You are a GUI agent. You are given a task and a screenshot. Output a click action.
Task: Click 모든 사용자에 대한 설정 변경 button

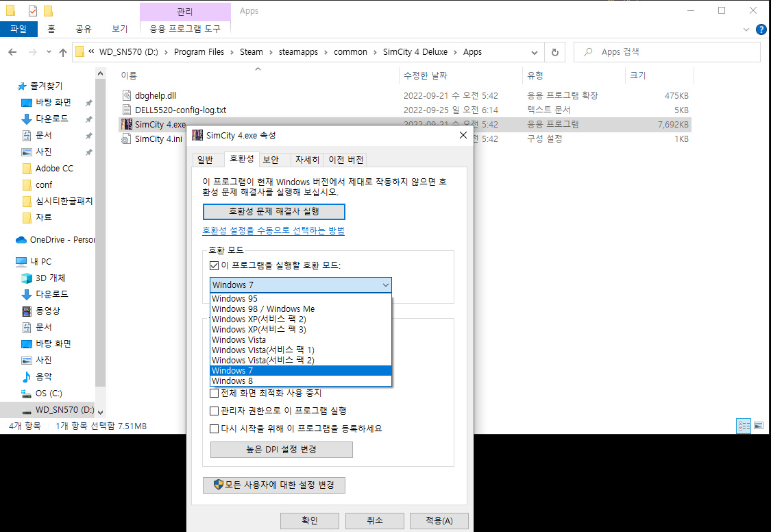coord(274,485)
